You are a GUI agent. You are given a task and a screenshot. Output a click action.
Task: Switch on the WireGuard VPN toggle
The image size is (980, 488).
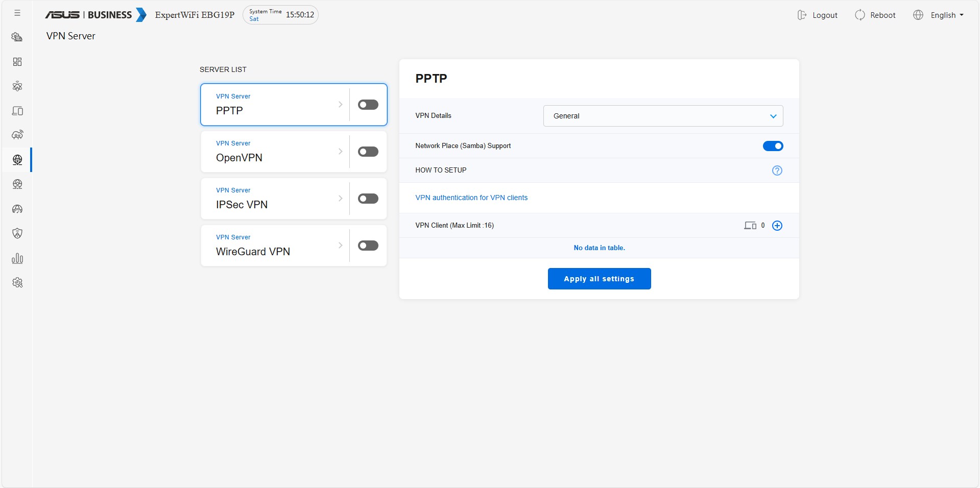pyautogui.click(x=368, y=246)
